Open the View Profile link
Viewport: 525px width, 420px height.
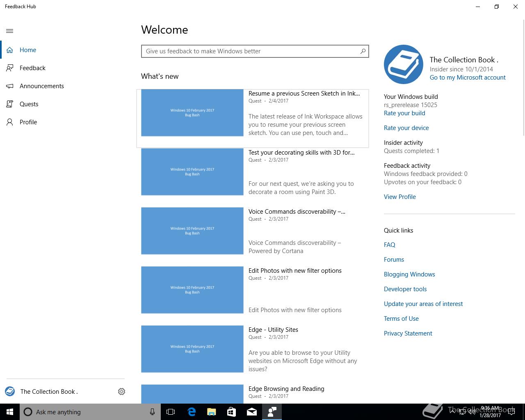pyautogui.click(x=400, y=197)
